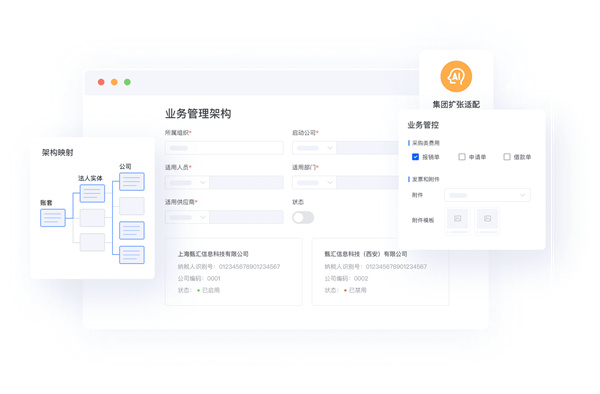The width and height of the screenshot is (600, 394).
Task: Click the 业务管控 panel title
Action: click(423, 125)
